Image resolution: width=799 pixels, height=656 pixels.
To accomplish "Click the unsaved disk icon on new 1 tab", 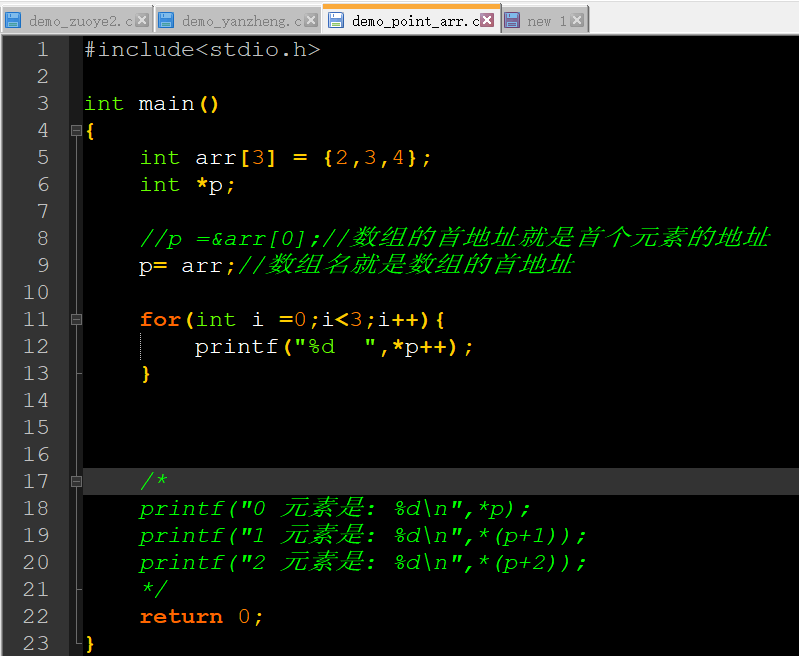I will pos(512,20).
